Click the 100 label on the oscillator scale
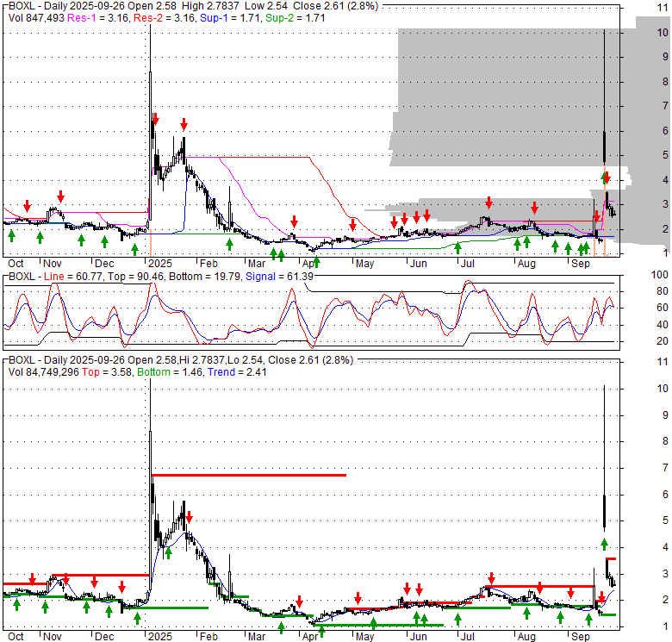The height and width of the screenshot is (642, 672). click(x=660, y=275)
